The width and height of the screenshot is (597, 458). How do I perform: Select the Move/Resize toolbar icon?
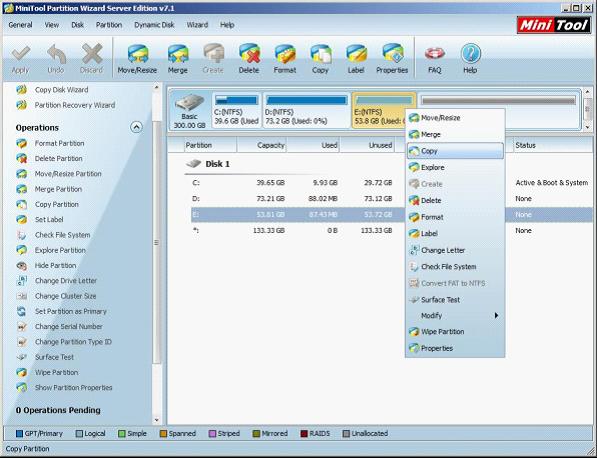click(137, 59)
